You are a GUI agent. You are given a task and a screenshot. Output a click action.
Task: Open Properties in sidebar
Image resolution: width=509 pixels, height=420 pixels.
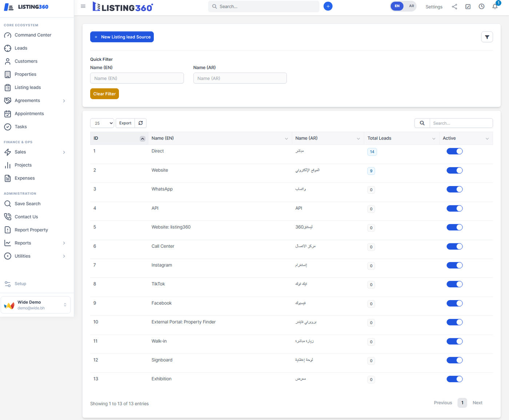pos(25,74)
